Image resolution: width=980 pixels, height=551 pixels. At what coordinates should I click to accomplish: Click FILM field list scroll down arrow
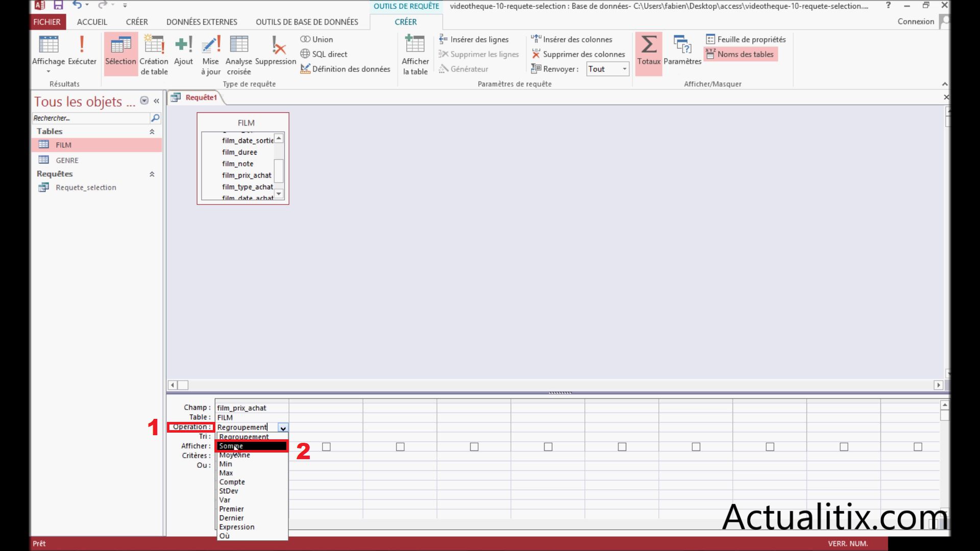(x=279, y=194)
